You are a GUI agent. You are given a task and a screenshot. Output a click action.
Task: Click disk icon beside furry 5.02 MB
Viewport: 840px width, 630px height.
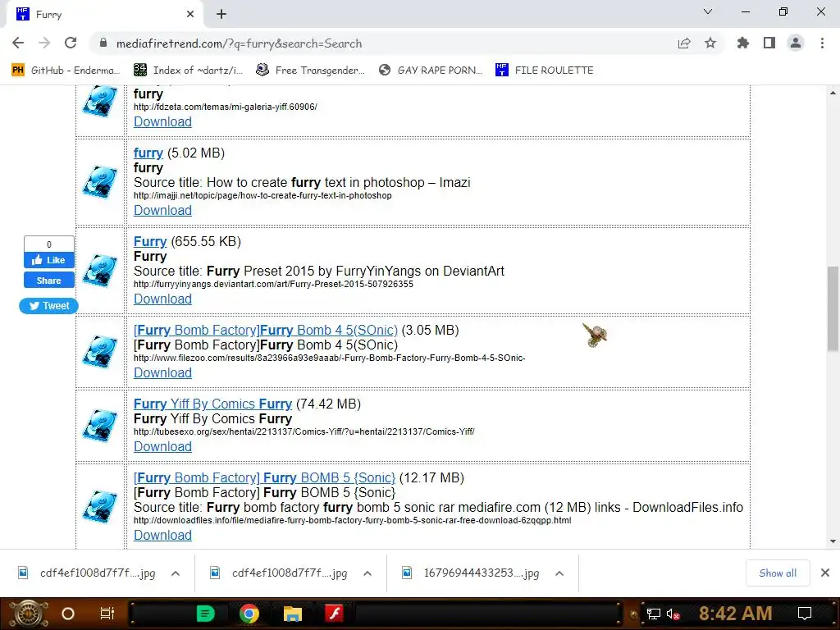pyautogui.click(x=100, y=182)
